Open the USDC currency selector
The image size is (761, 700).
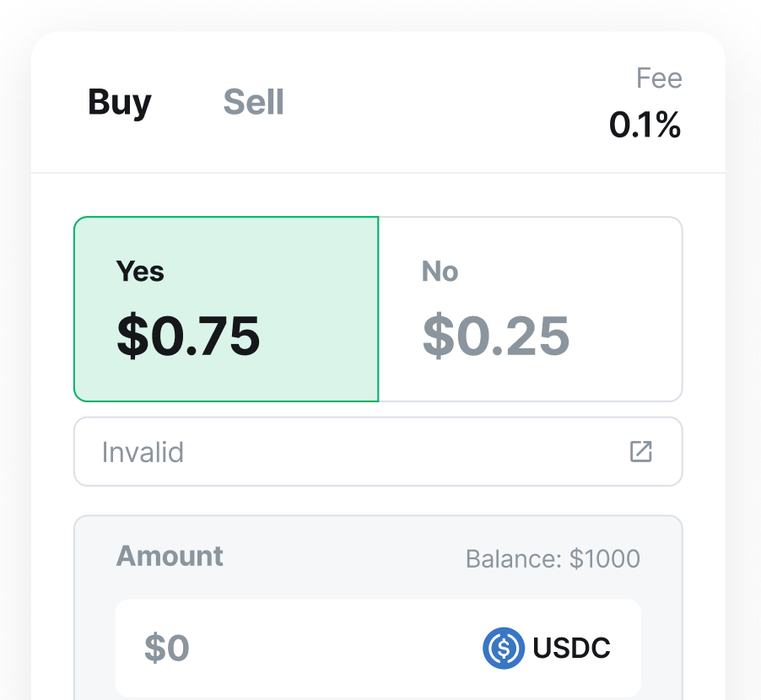point(546,649)
